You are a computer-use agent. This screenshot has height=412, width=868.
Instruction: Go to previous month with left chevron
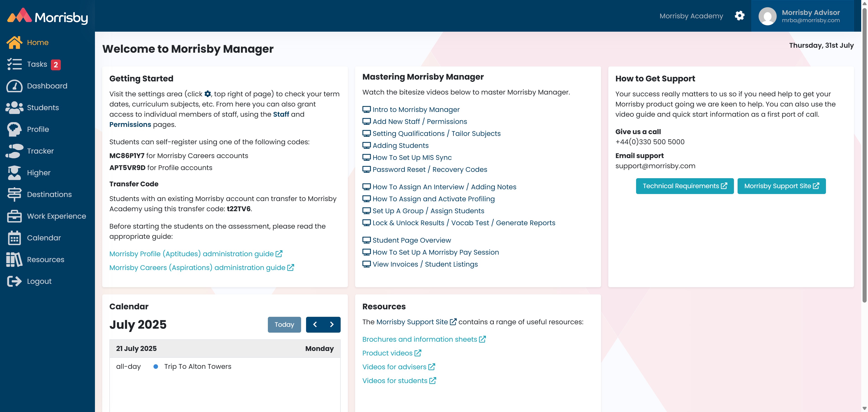315,324
